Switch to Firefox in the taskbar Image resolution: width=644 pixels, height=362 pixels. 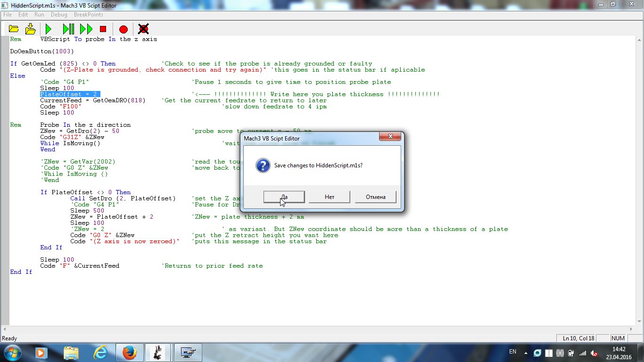tap(129, 352)
